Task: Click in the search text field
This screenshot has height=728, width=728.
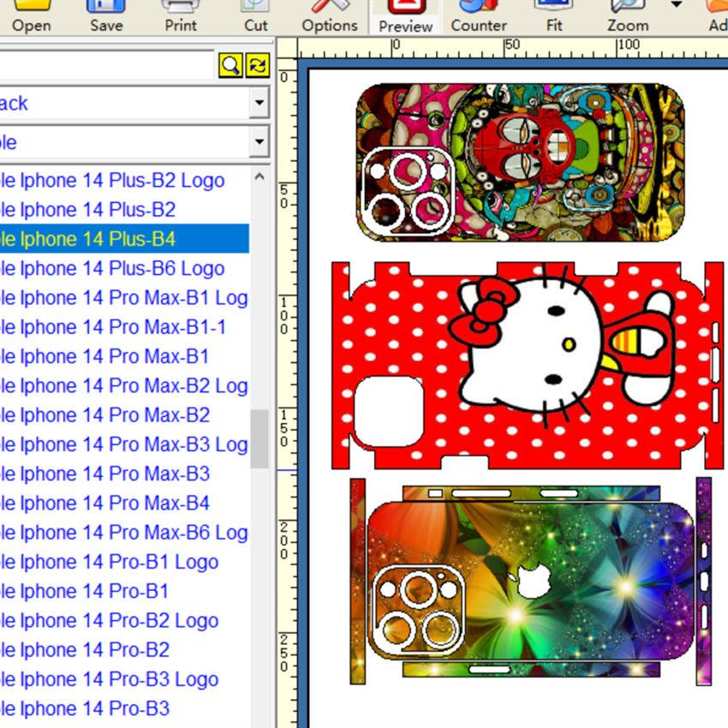Action: tap(106, 65)
